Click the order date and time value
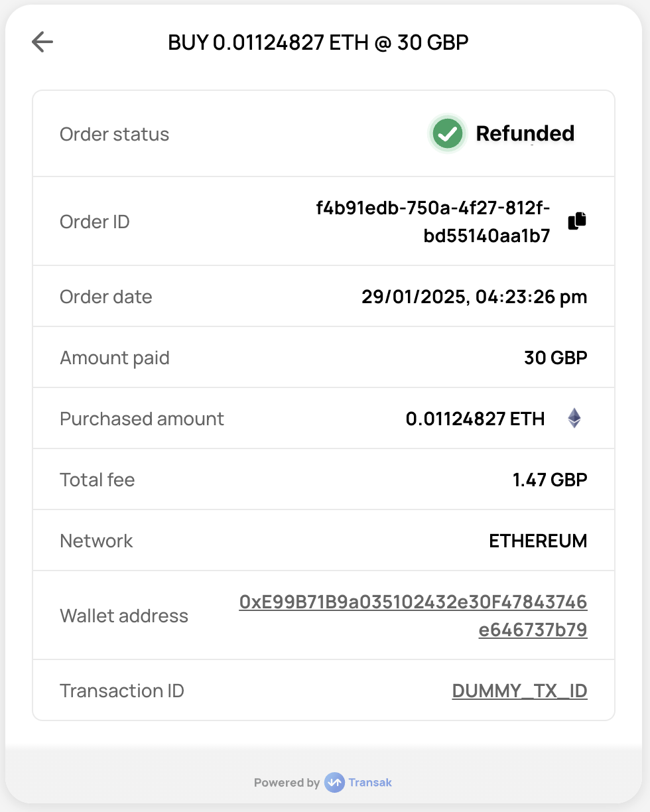 [x=474, y=297]
